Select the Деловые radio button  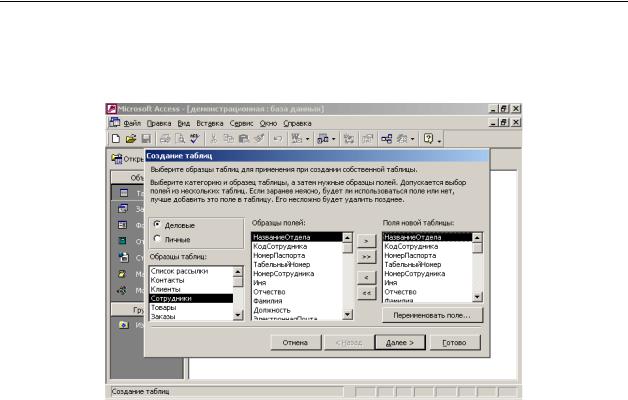tap(157, 225)
